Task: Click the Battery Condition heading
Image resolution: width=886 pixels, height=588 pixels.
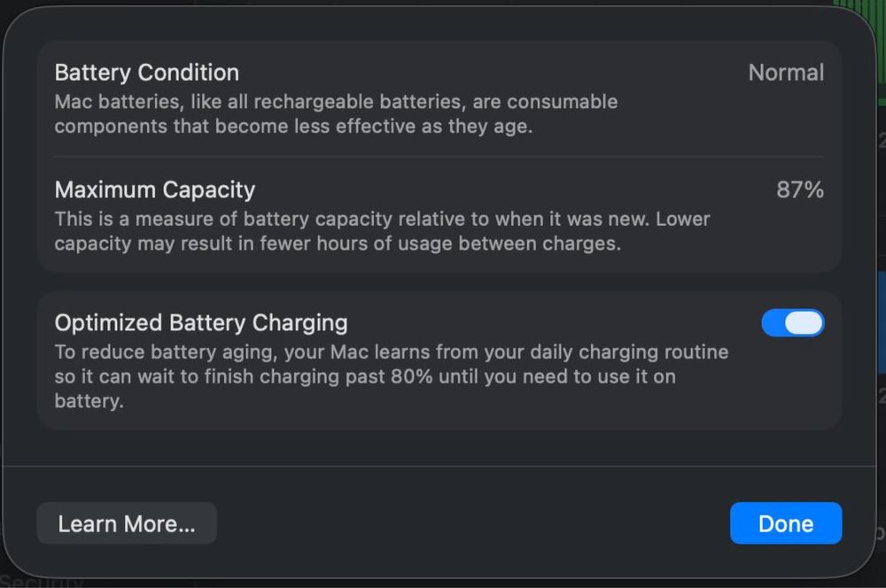Action: click(x=147, y=73)
